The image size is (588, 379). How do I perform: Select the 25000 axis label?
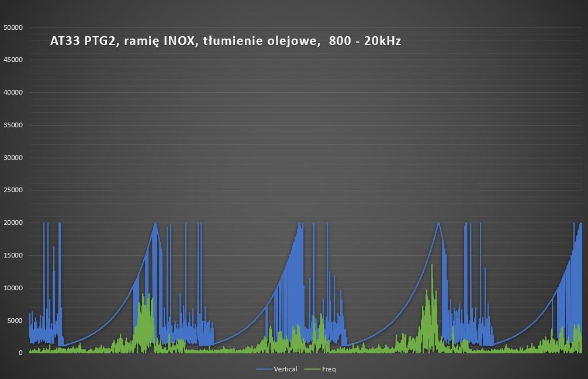[x=13, y=190]
